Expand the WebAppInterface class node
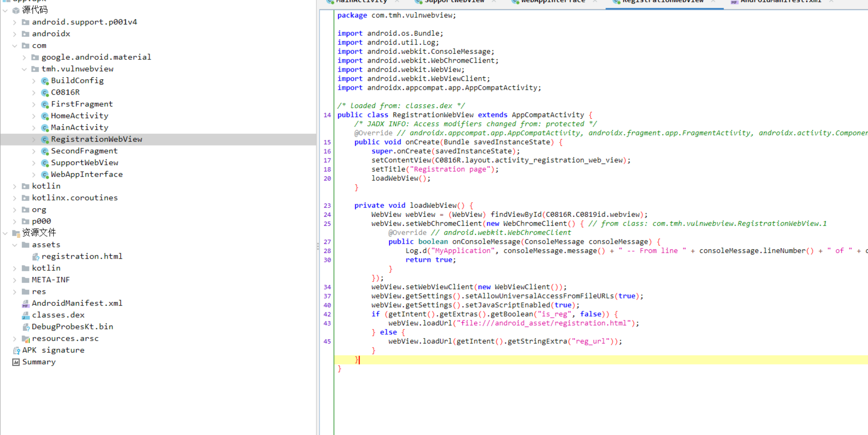The width and height of the screenshot is (868, 435). point(34,175)
